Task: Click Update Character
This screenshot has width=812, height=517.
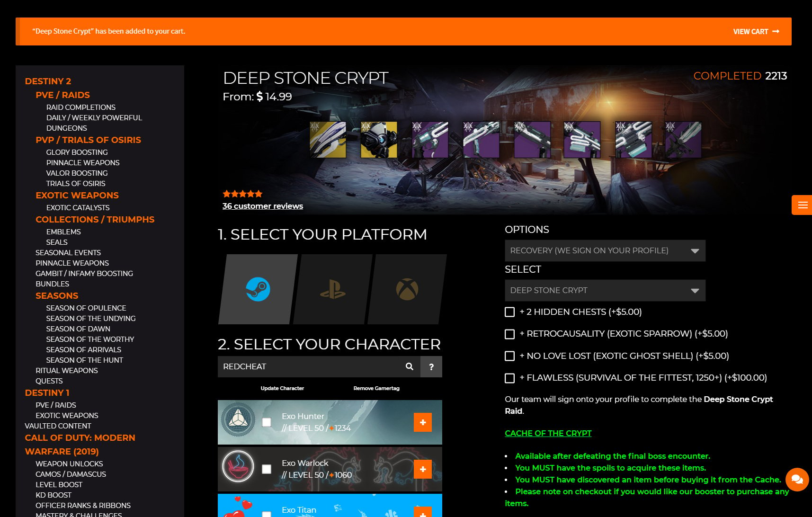Action: (282, 388)
